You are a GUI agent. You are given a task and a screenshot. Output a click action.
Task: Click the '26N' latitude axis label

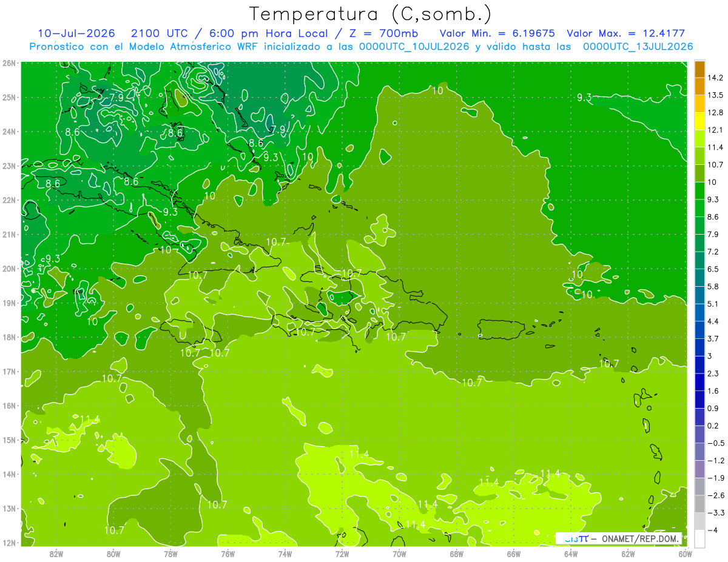[x=9, y=63]
